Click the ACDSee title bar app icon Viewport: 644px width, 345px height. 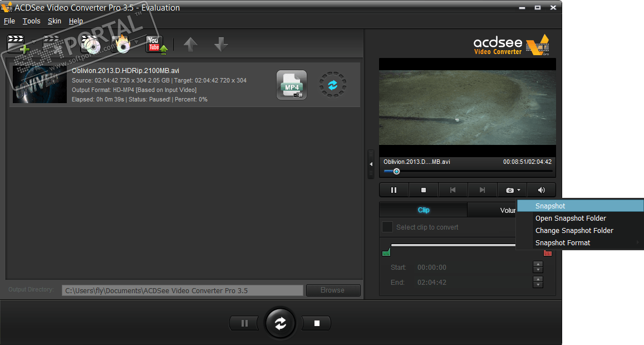[7, 7]
